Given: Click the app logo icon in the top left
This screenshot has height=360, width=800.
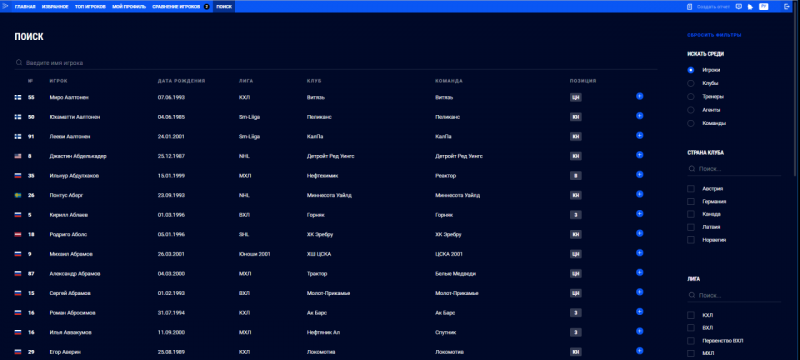Looking at the screenshot, I should coord(6,6).
